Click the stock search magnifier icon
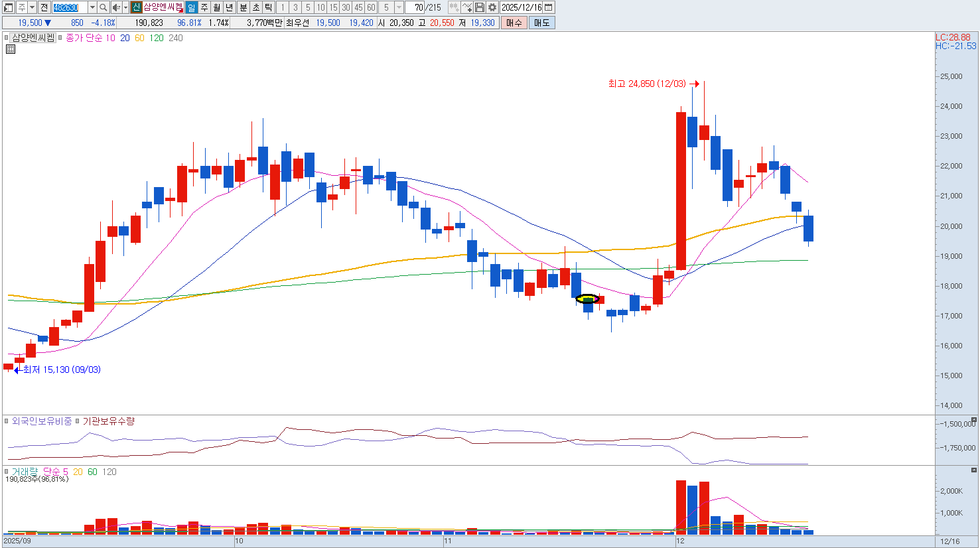Image resolution: width=980 pixels, height=548 pixels. pyautogui.click(x=104, y=7)
